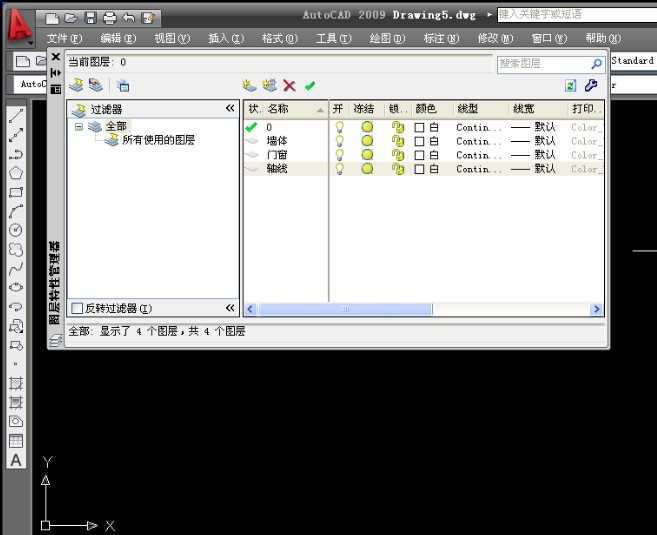The height and width of the screenshot is (535, 657).
Task: Toggle lock icon for 门窗 layer
Action: pos(398,155)
